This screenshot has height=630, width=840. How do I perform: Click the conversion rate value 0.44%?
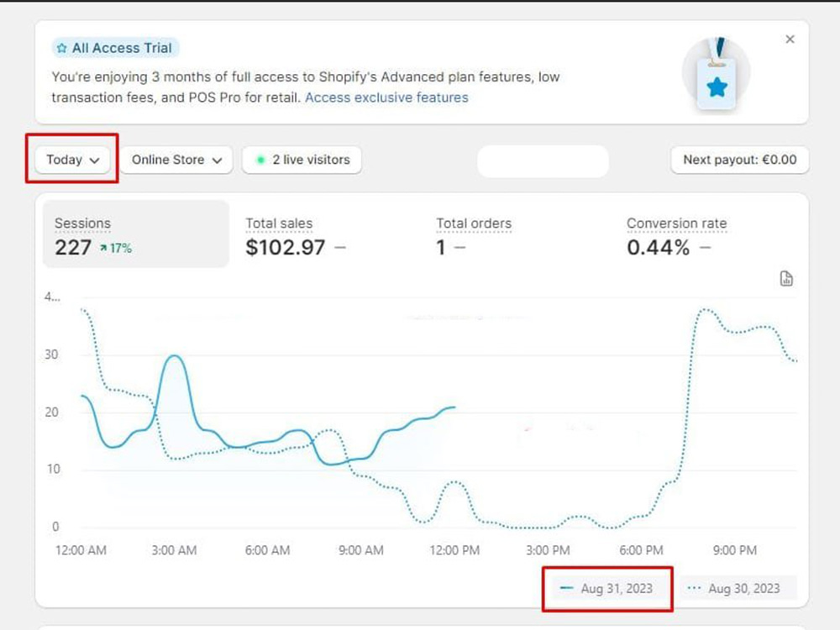[659, 248]
